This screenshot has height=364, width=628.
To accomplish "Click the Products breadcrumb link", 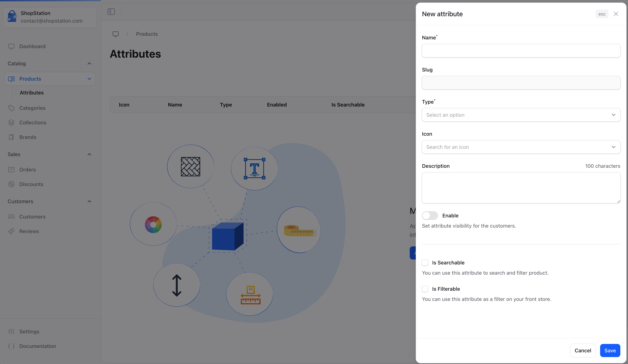I will coord(147,34).
